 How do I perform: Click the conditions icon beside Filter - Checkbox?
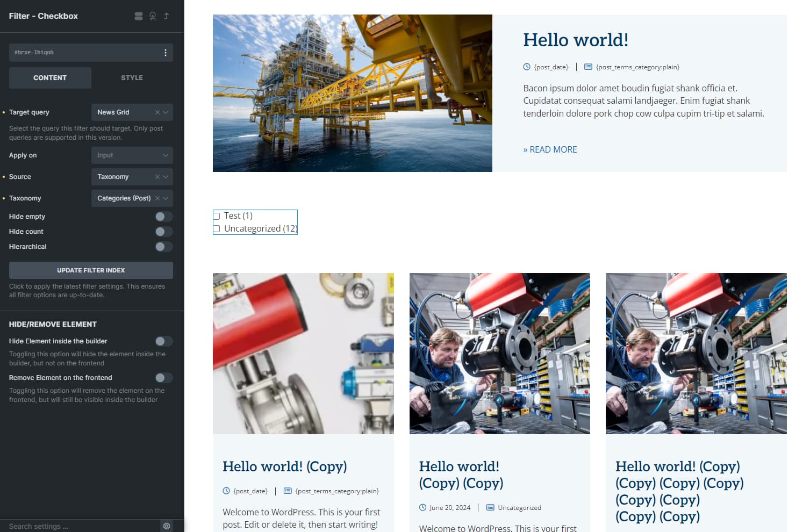tap(139, 16)
